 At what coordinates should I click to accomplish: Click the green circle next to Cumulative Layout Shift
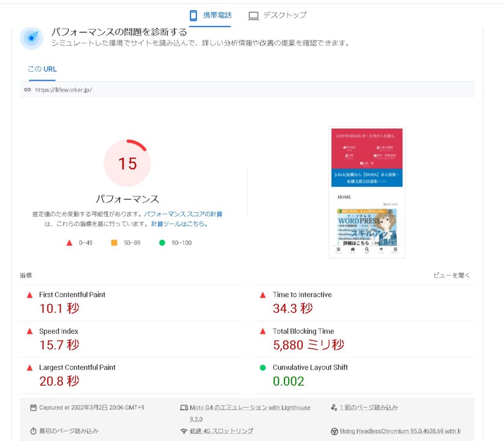point(263,368)
